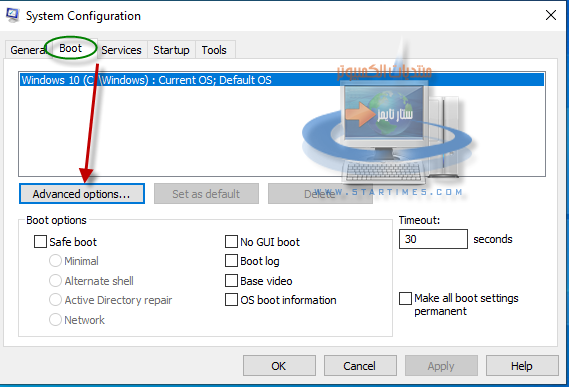Open Help for System Configuration

click(522, 366)
